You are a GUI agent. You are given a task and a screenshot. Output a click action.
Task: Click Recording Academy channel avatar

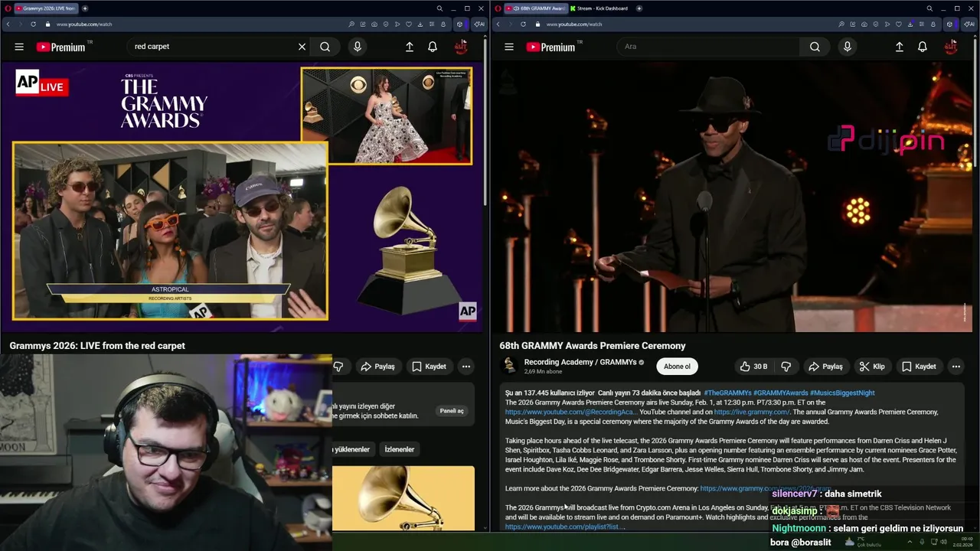(x=509, y=367)
